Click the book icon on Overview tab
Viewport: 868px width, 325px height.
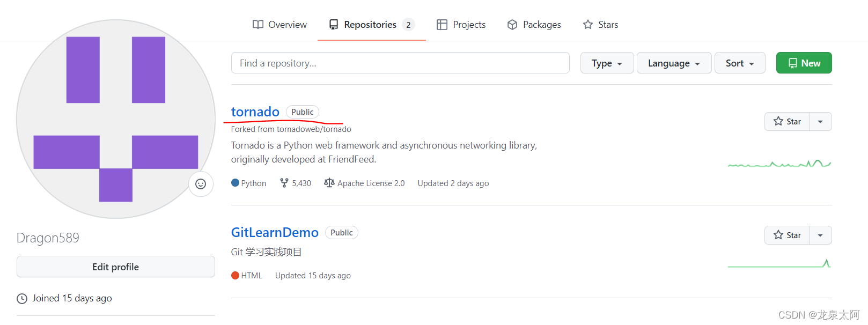258,25
